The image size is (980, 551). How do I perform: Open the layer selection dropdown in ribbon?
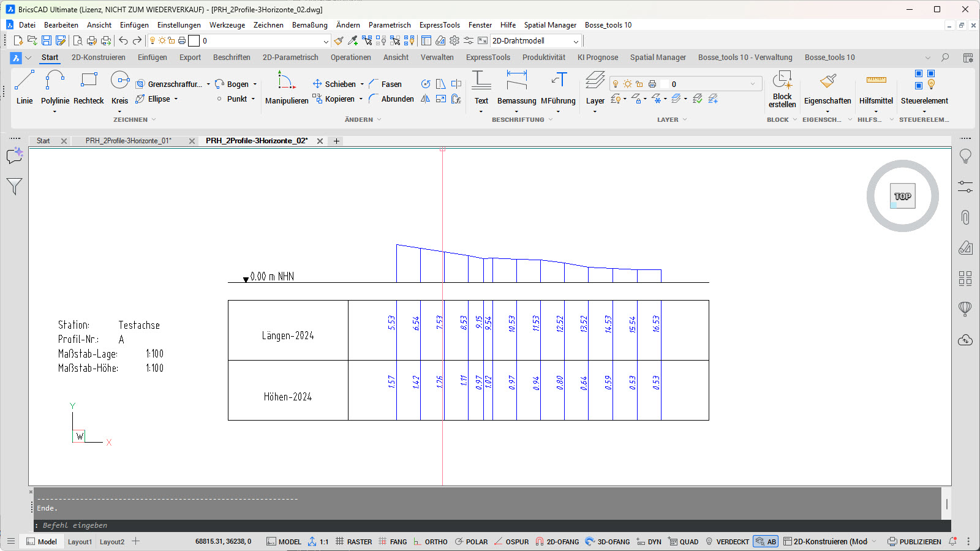pyautogui.click(x=752, y=84)
